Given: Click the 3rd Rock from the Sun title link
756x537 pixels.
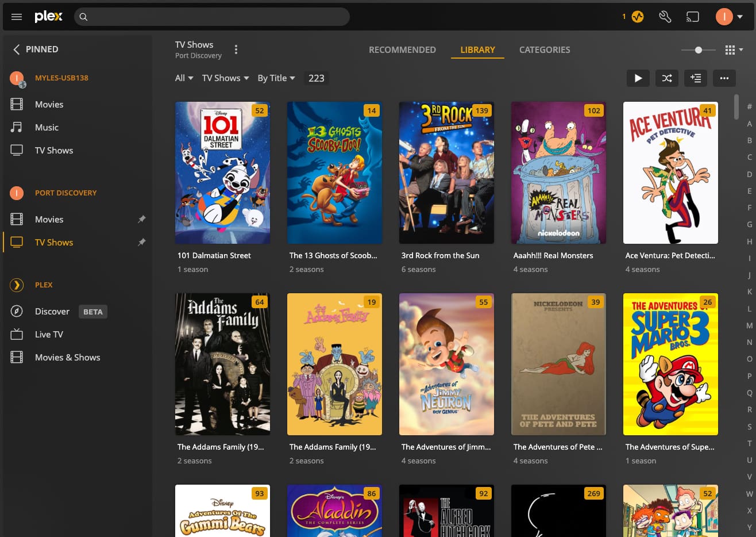Looking at the screenshot, I should click(x=440, y=255).
